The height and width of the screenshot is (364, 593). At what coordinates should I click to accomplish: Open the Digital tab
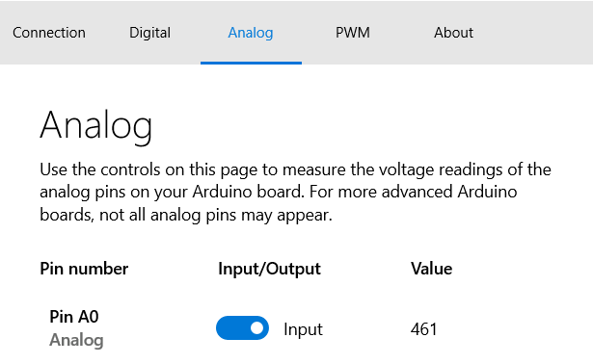150,33
